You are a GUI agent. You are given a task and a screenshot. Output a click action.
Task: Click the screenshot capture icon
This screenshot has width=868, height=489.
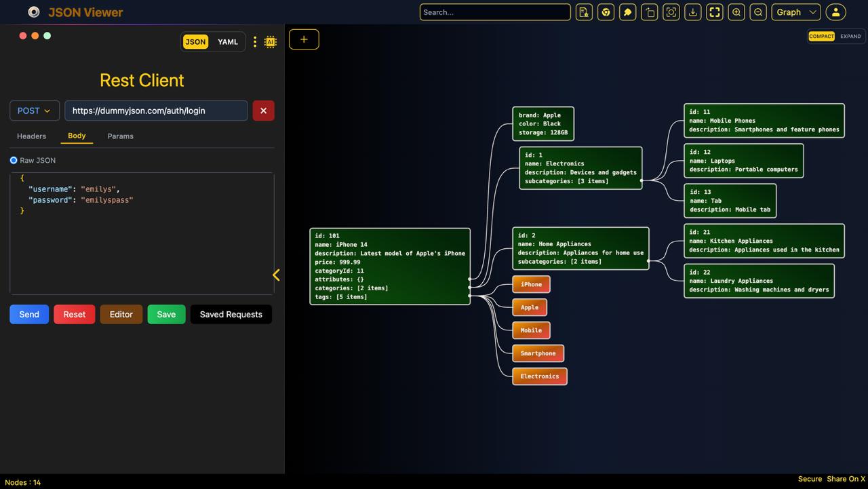click(671, 12)
